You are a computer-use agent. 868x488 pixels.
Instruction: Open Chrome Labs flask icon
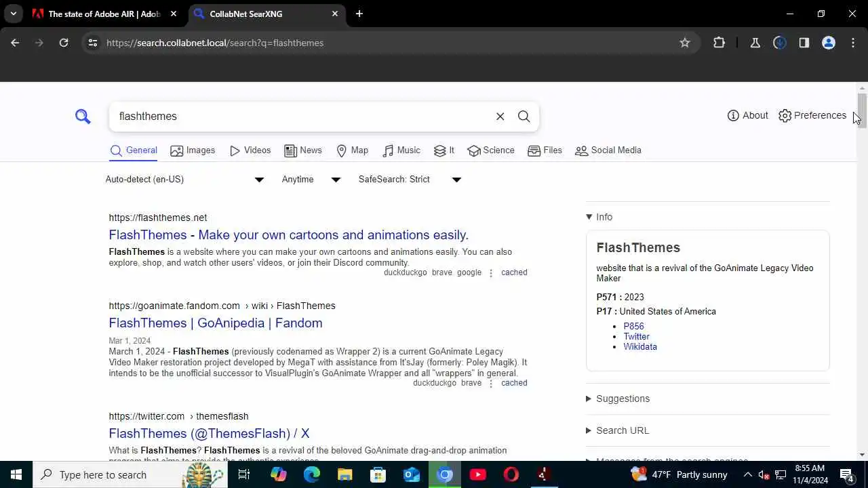[x=755, y=43]
